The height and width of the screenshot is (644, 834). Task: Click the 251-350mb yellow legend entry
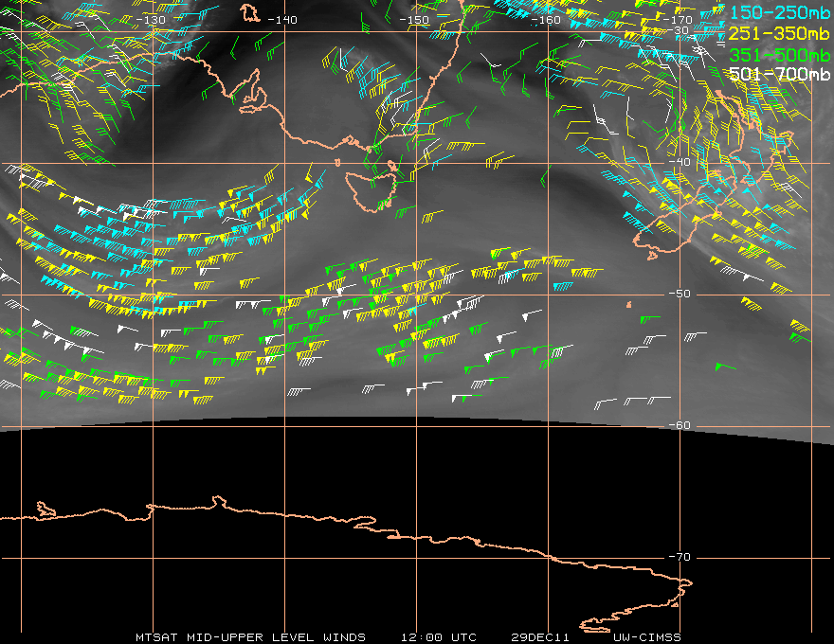pyautogui.click(x=779, y=33)
